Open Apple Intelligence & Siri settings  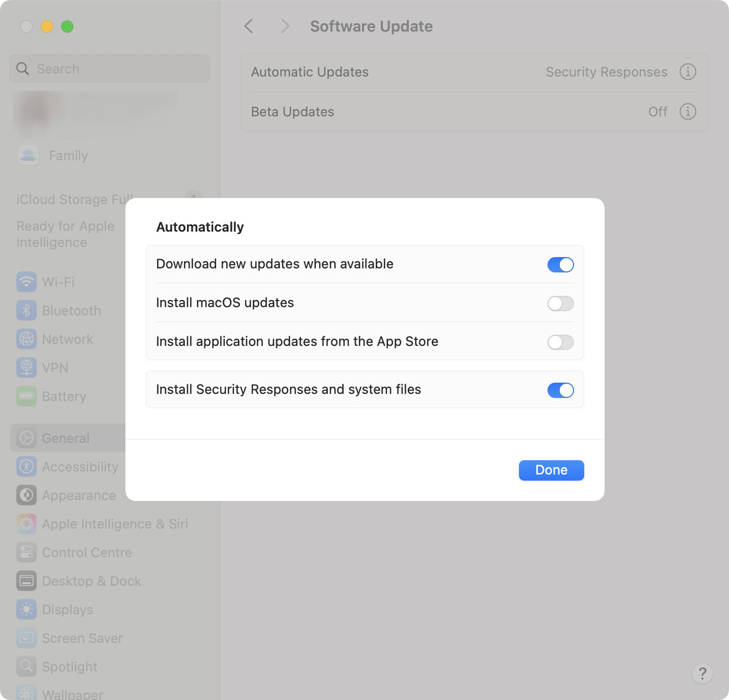click(x=115, y=524)
